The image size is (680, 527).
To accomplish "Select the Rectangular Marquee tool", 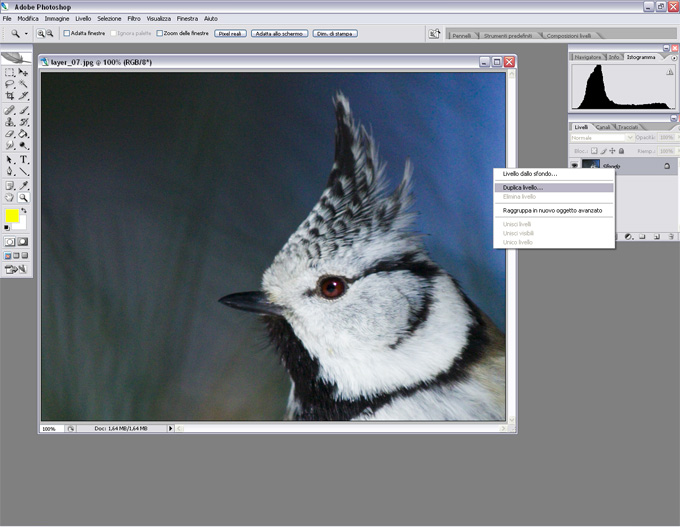I will click(x=10, y=72).
